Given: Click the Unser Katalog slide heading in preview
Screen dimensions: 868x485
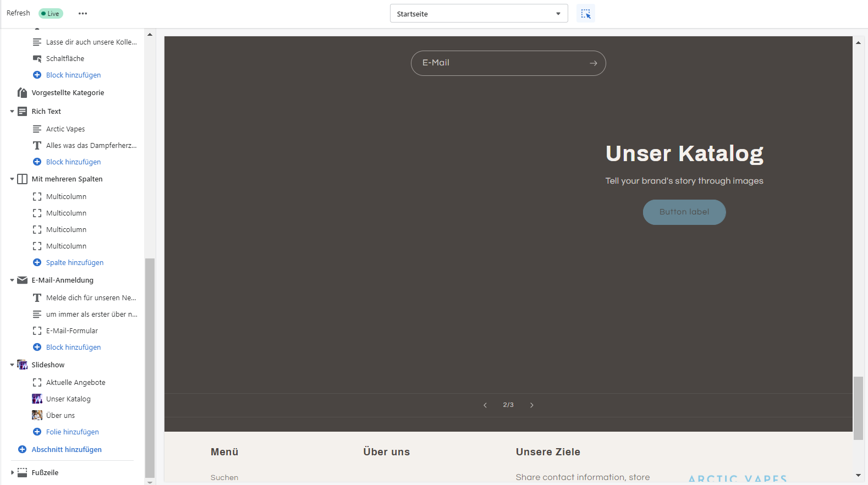Looking at the screenshot, I should pyautogui.click(x=684, y=153).
